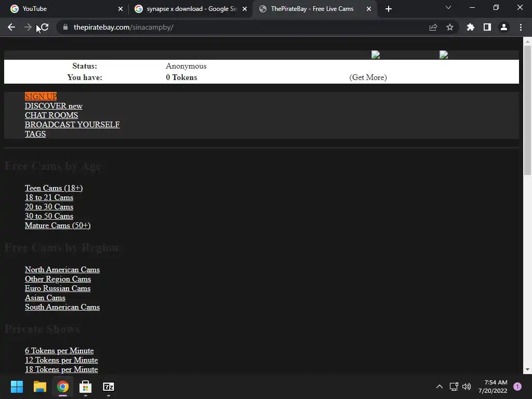Click the second broken image in header
Screen dimensions: 532x399
click(x=444, y=55)
